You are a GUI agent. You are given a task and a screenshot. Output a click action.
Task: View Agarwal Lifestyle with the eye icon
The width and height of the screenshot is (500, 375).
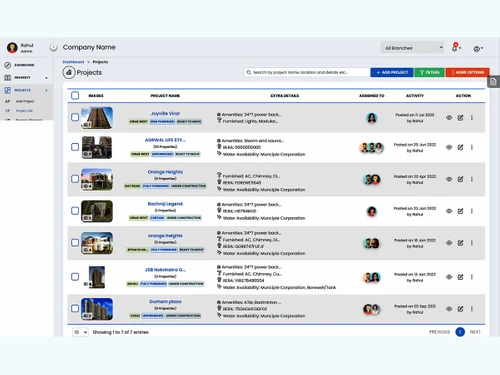[449, 147]
